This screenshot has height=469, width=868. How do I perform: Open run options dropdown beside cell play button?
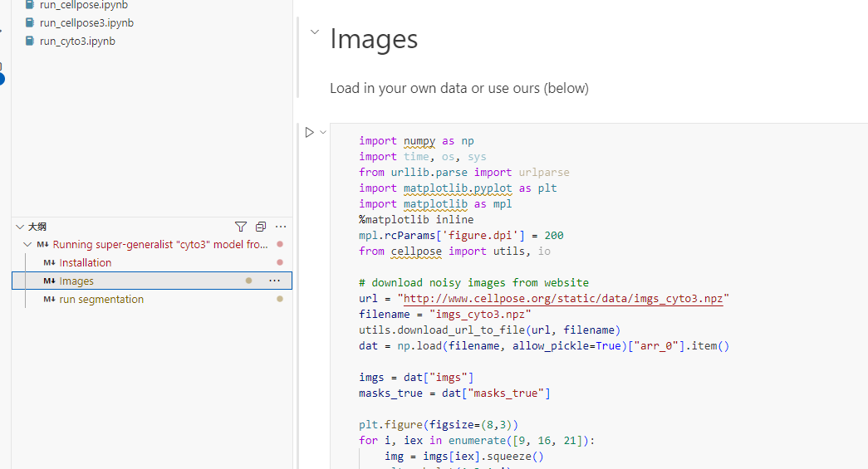[x=323, y=132]
